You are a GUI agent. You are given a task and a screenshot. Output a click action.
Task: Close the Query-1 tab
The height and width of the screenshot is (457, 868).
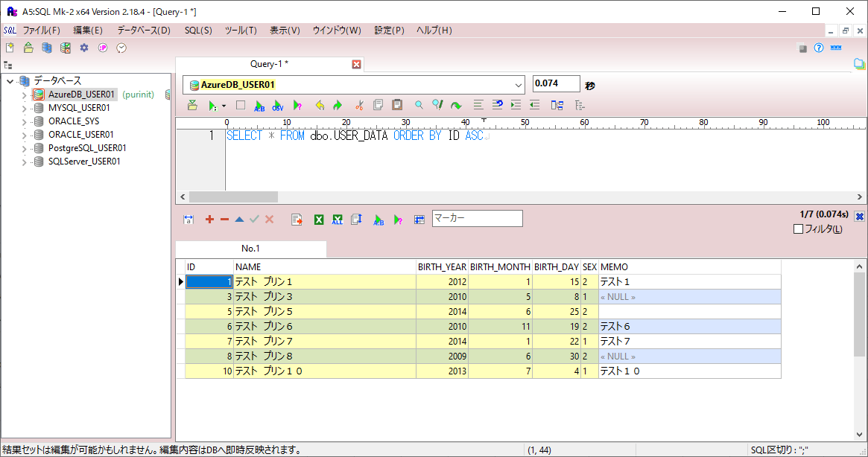tap(356, 64)
